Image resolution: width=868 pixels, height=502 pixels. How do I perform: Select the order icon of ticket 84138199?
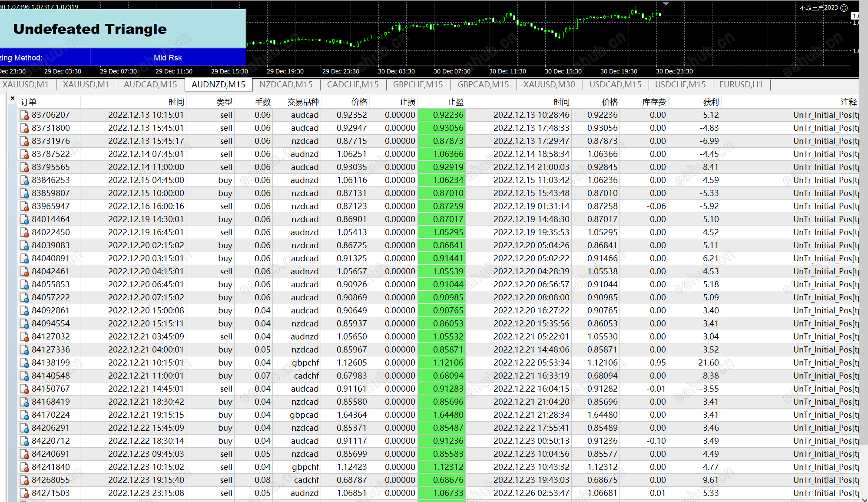[24, 363]
